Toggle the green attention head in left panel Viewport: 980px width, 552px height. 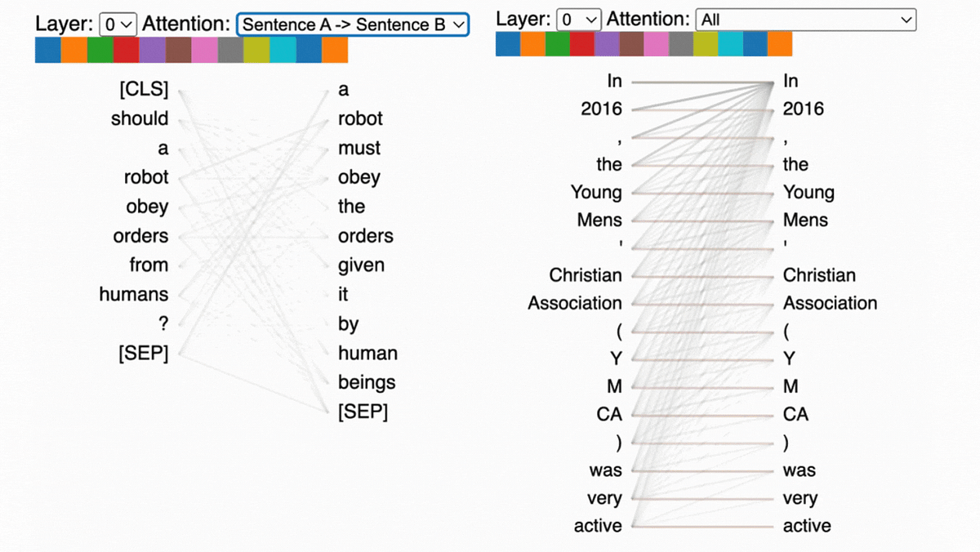pyautogui.click(x=100, y=49)
